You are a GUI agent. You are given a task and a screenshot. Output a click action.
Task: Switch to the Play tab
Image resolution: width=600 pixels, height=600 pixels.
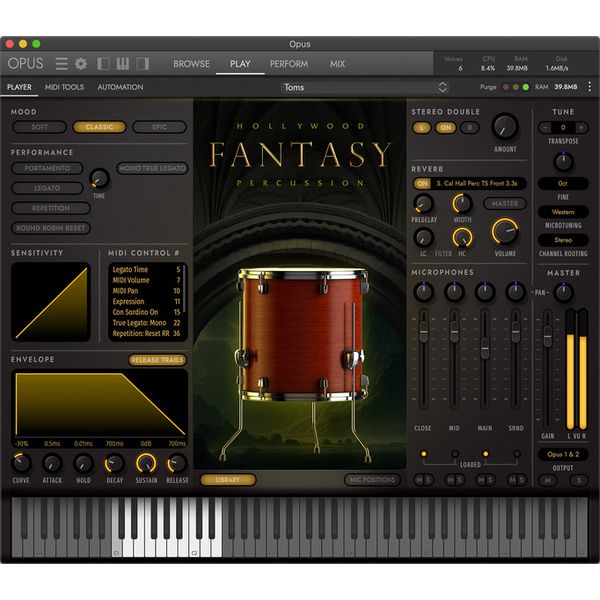[240, 64]
